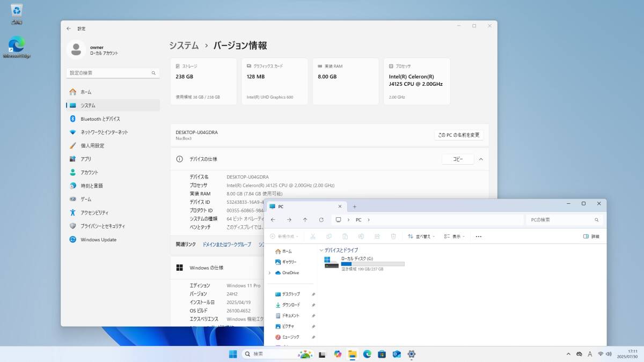Viewport: 644px width, 362px height.
Task: Expand address bar chevron after PC
Action: pyautogui.click(x=369, y=220)
